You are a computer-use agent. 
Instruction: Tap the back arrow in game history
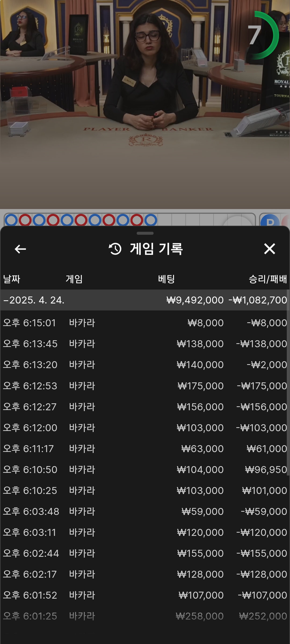(20, 249)
